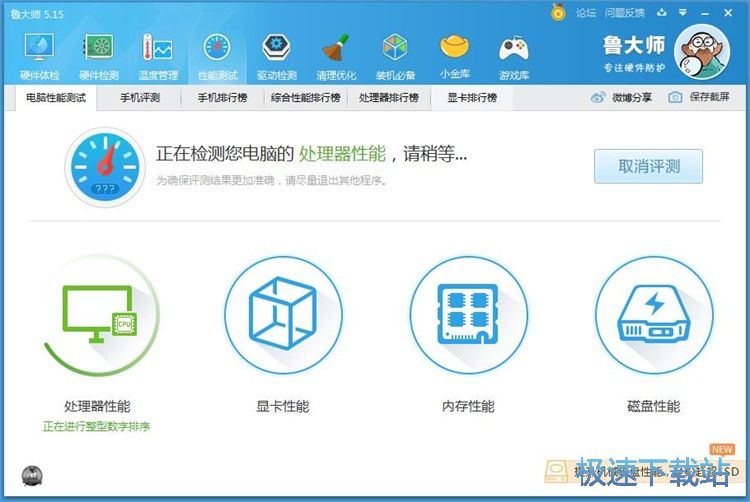Close the 鲁大师 window
This screenshot has width=750, height=502.
click(728, 13)
